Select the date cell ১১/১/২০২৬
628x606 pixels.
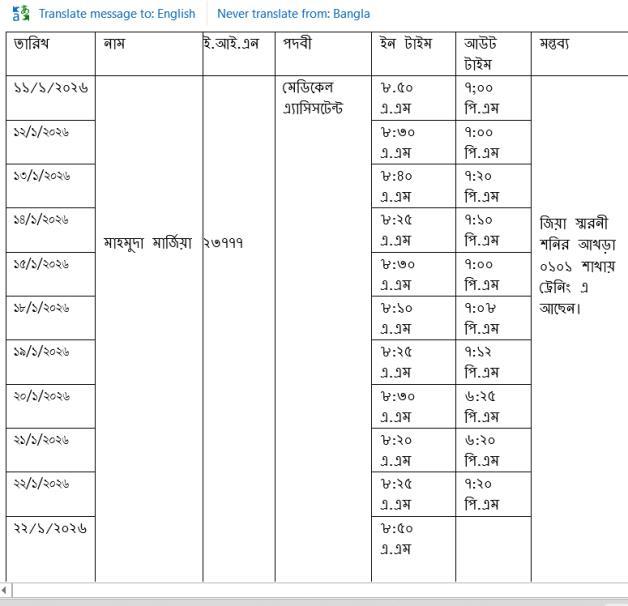(51, 88)
